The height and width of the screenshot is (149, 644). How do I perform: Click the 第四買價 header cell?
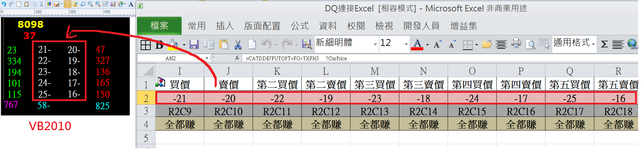coord(472,84)
